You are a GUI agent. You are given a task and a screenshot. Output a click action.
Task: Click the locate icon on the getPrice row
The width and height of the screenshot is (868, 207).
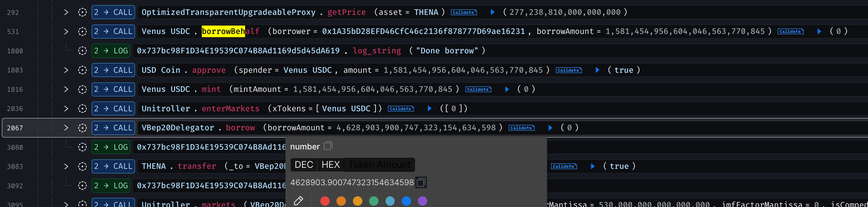82,13
